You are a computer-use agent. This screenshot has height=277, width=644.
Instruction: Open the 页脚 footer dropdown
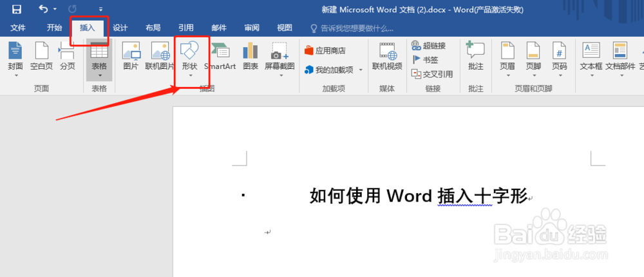(x=533, y=60)
